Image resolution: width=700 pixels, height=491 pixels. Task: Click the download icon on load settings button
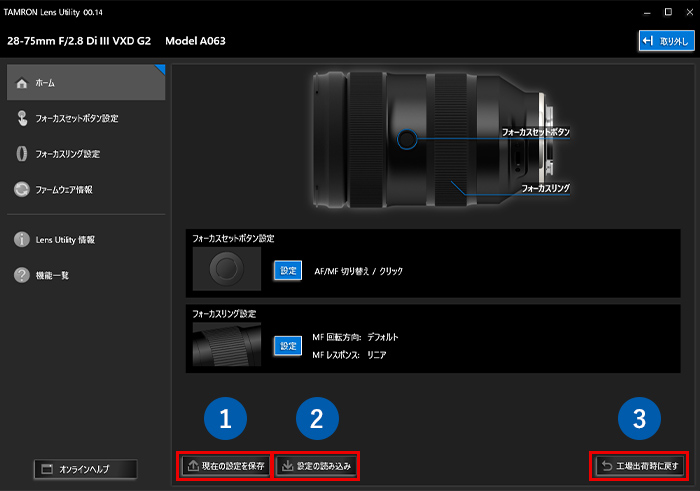pos(288,466)
